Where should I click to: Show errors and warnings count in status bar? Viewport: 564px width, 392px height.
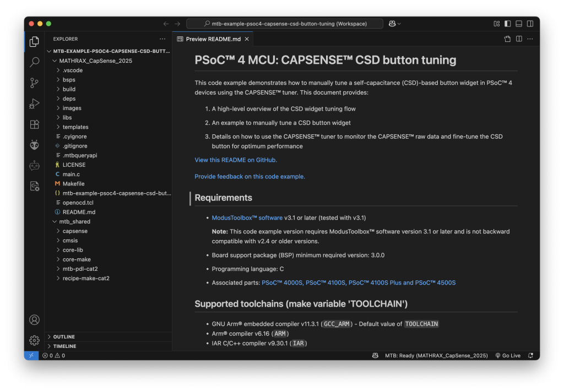[x=53, y=355]
